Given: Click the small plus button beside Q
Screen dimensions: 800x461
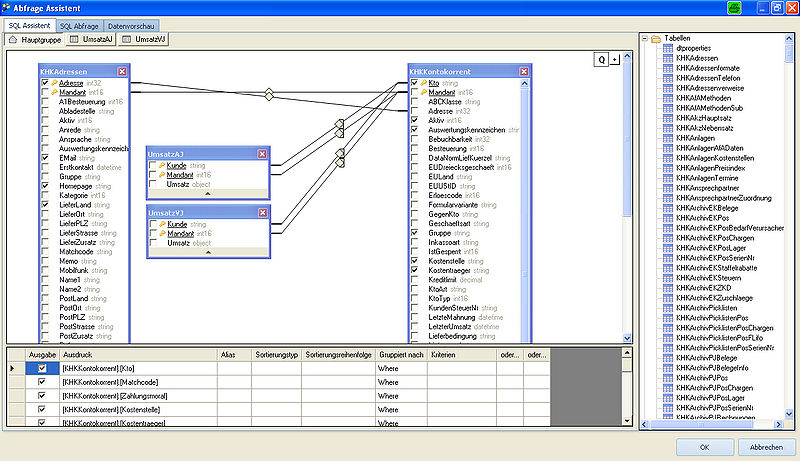Looking at the screenshot, I should [x=615, y=60].
